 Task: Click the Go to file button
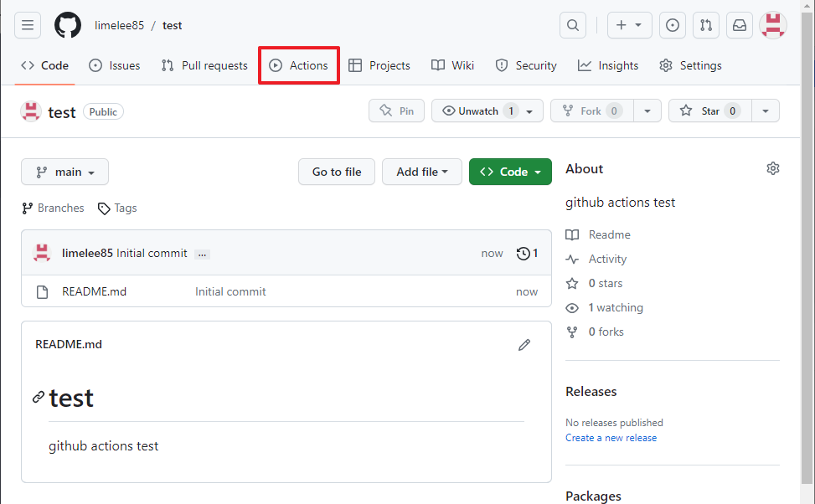pyautogui.click(x=337, y=172)
